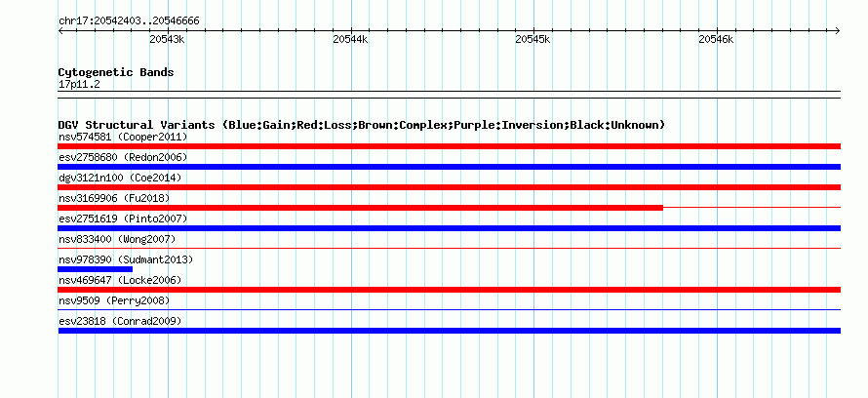Click the short nsv978390 (Sudmant2013) blue bar

pyautogui.click(x=96, y=269)
